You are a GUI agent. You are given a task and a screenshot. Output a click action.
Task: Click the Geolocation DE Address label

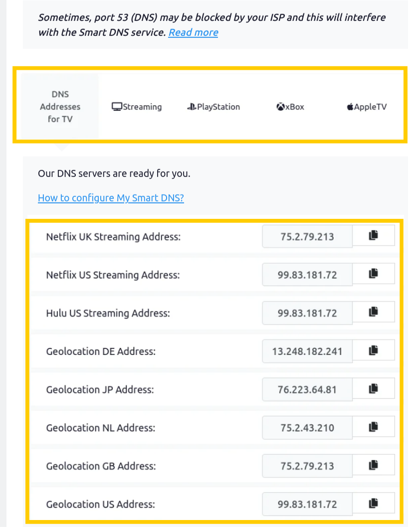101,352
